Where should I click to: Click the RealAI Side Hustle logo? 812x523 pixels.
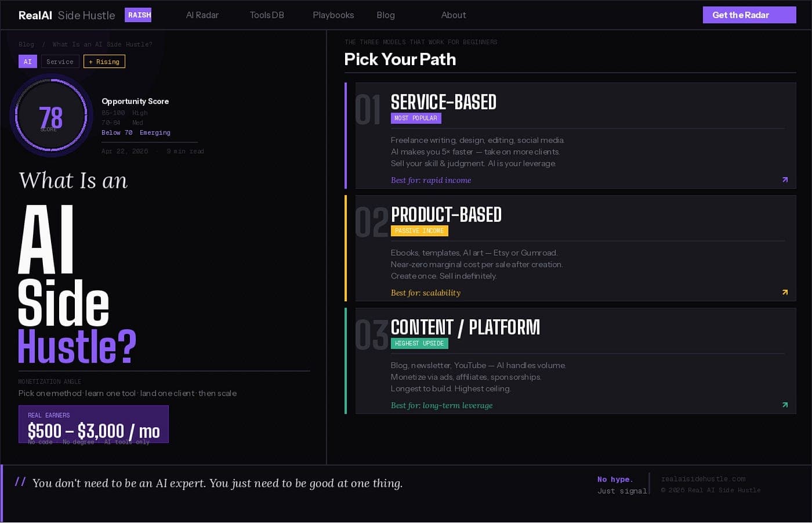point(67,16)
